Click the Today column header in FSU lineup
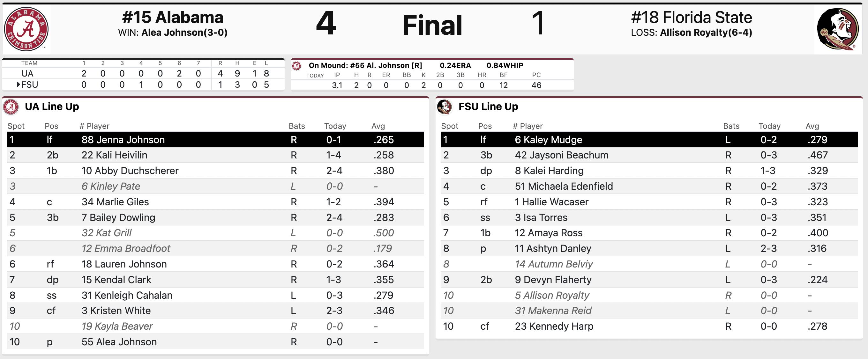The image size is (868, 359). pyautogui.click(x=769, y=126)
